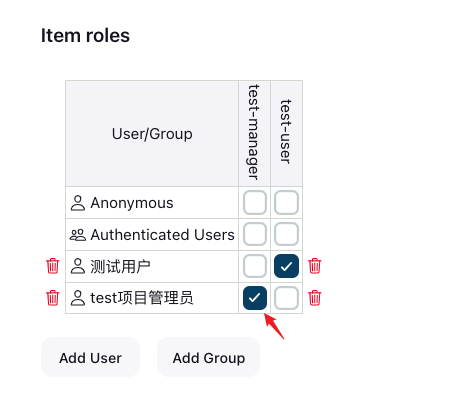Click right-side trash icon for test项目管理员

point(315,298)
